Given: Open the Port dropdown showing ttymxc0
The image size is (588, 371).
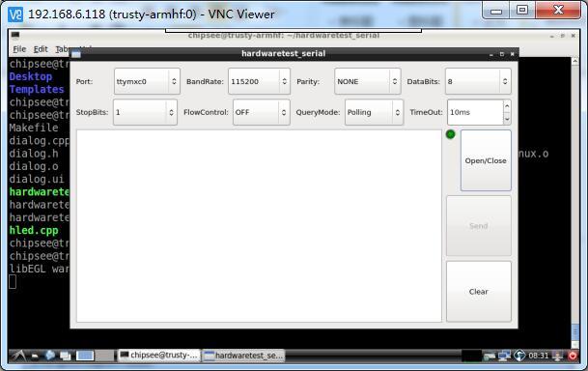Looking at the screenshot, I should coord(147,81).
